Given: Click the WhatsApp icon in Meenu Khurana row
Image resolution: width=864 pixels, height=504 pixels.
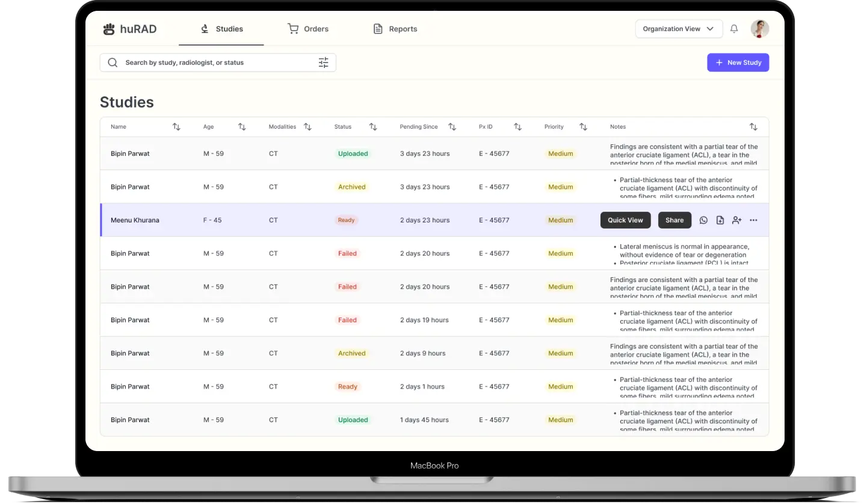Looking at the screenshot, I should (703, 220).
